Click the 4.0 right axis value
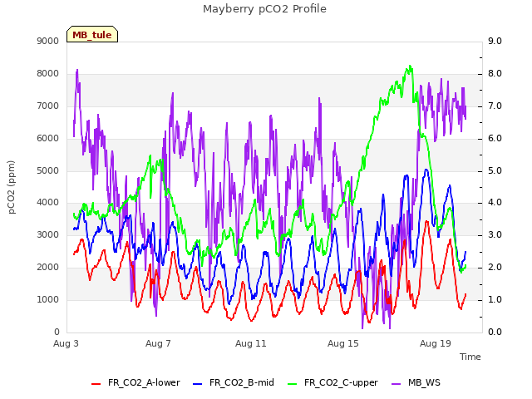532x399 pixels. 495,203
